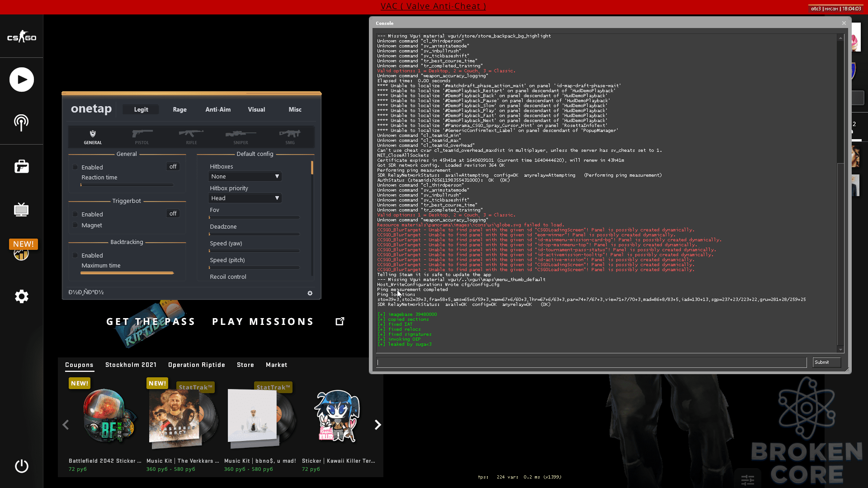
Task: Click the Fov slider
Action: 254,217
